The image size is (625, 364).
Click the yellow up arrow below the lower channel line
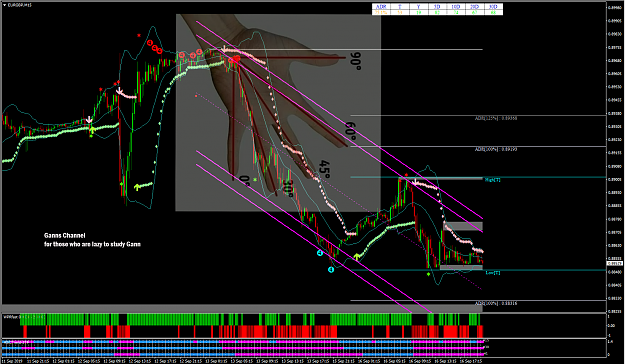click(x=357, y=257)
